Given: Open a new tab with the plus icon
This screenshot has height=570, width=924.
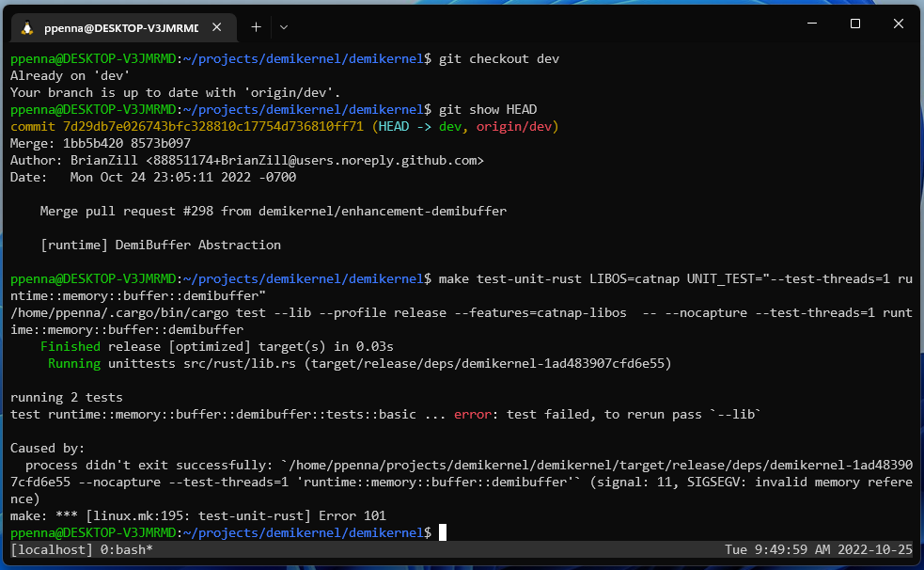Looking at the screenshot, I should [256, 26].
